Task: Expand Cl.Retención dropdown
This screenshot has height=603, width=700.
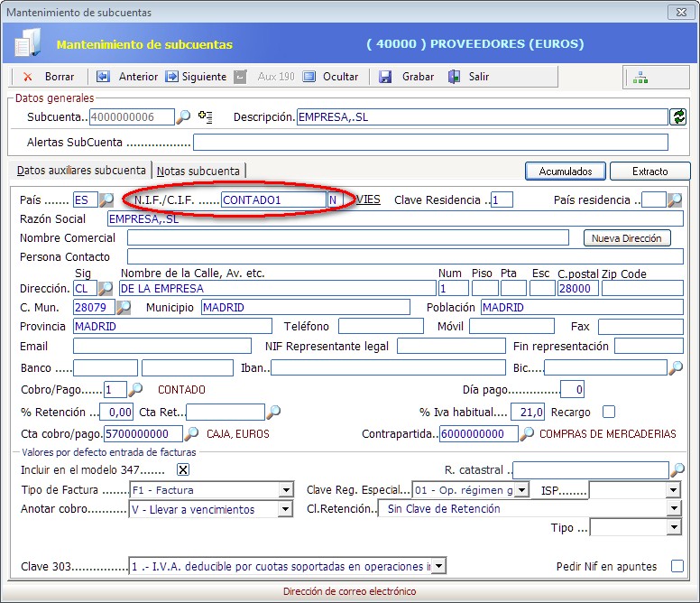Action: [x=673, y=509]
